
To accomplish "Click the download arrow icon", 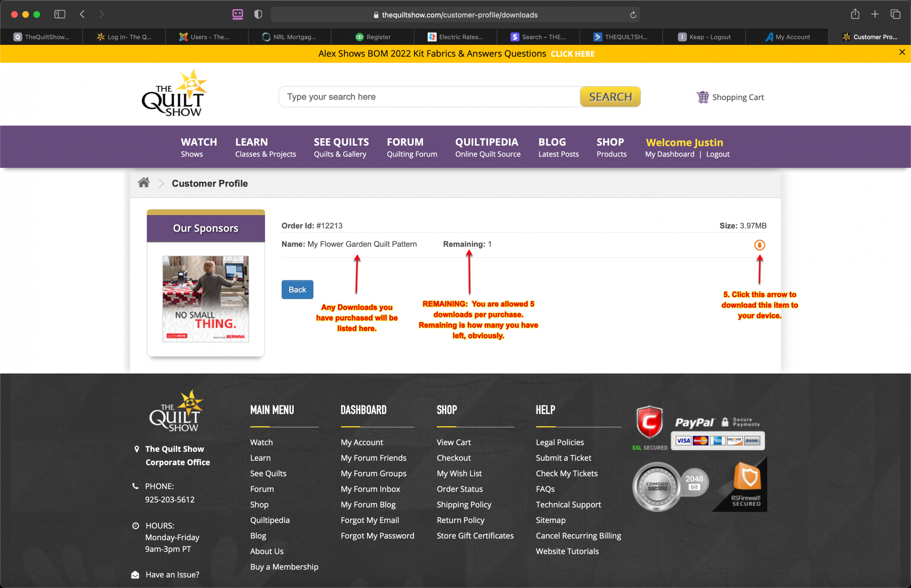I will pyautogui.click(x=759, y=245).
